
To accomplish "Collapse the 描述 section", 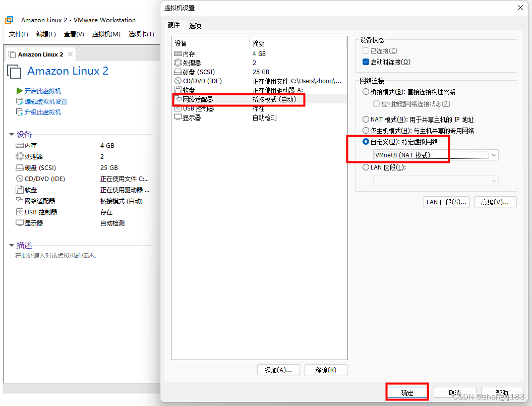I will point(13,245).
